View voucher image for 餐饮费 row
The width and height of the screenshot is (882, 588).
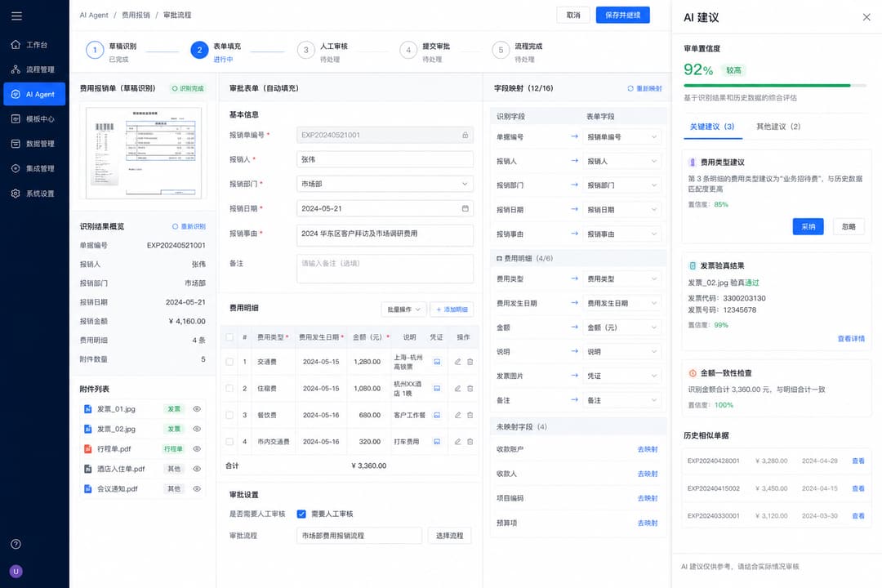click(x=436, y=415)
